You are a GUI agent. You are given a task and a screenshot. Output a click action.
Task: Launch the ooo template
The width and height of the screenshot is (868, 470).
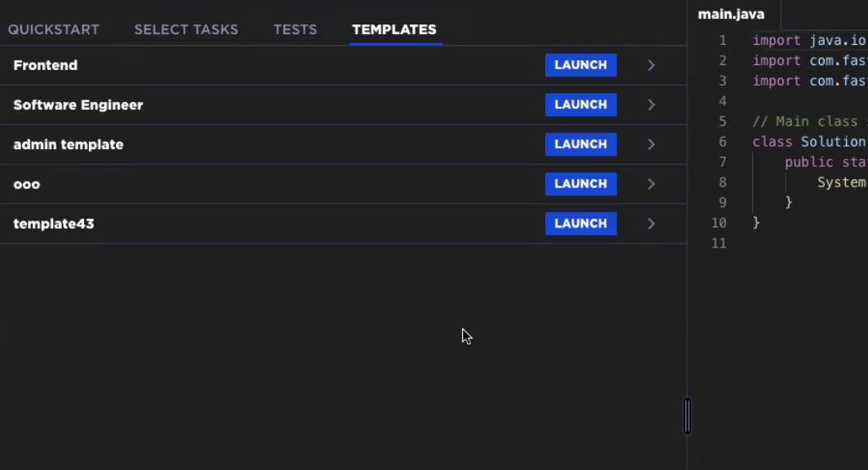pyautogui.click(x=580, y=184)
